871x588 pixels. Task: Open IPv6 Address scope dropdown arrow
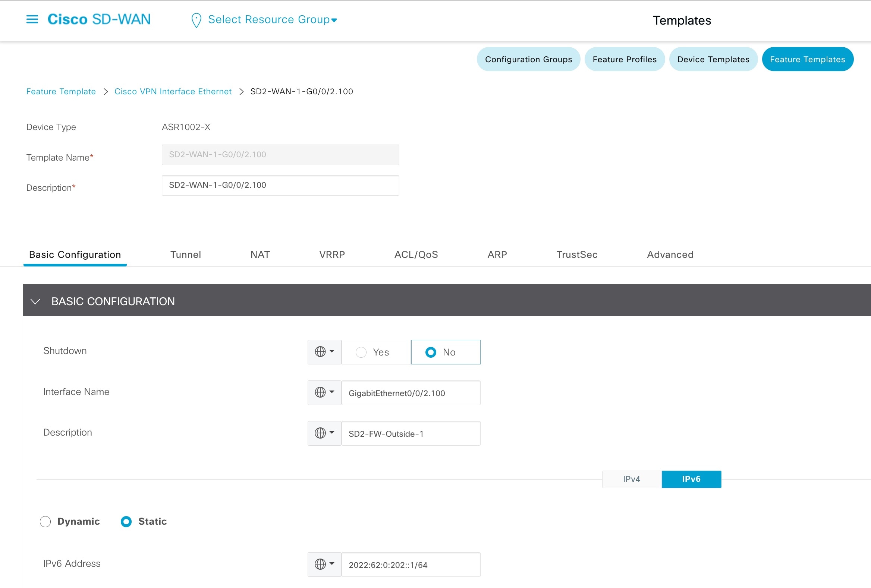(332, 564)
